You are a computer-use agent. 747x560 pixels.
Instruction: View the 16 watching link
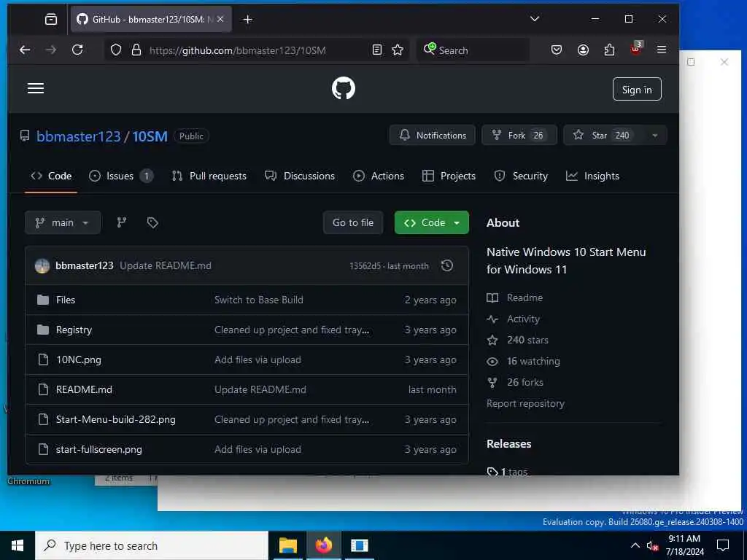[x=524, y=362]
